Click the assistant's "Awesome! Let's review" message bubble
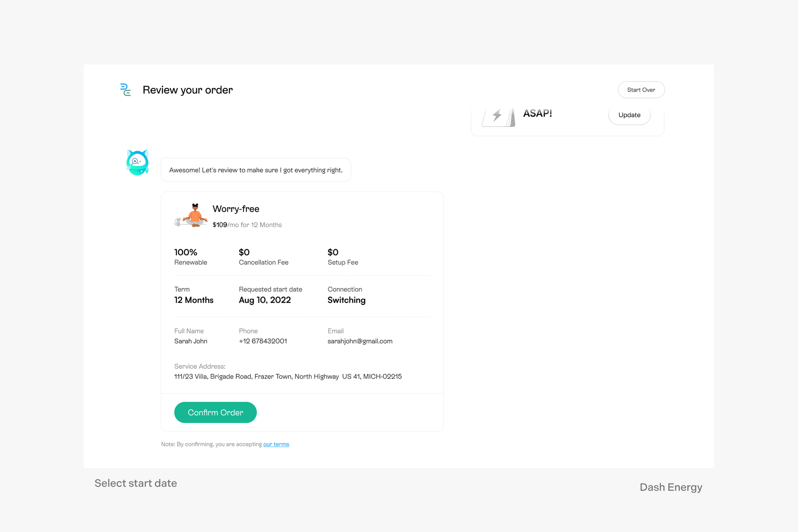 pyautogui.click(x=256, y=170)
